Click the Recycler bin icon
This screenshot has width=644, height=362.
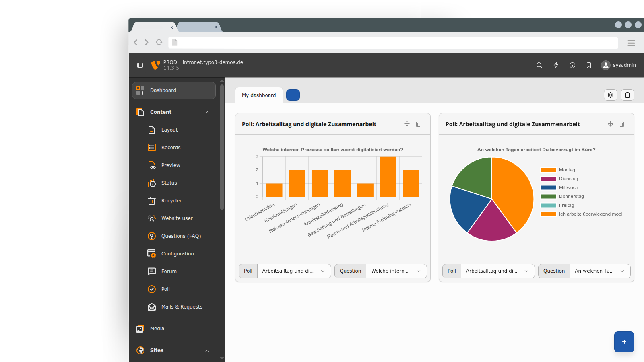pos(152,201)
